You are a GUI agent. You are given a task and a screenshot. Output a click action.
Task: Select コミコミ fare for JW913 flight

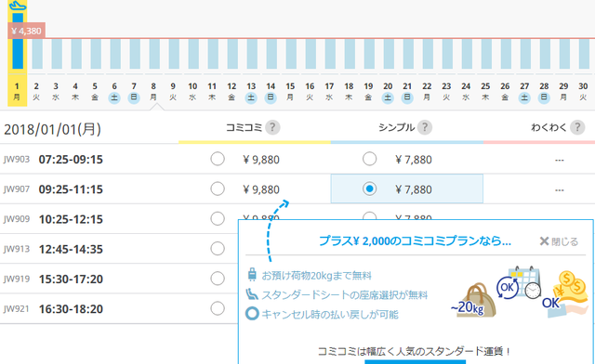(x=218, y=248)
